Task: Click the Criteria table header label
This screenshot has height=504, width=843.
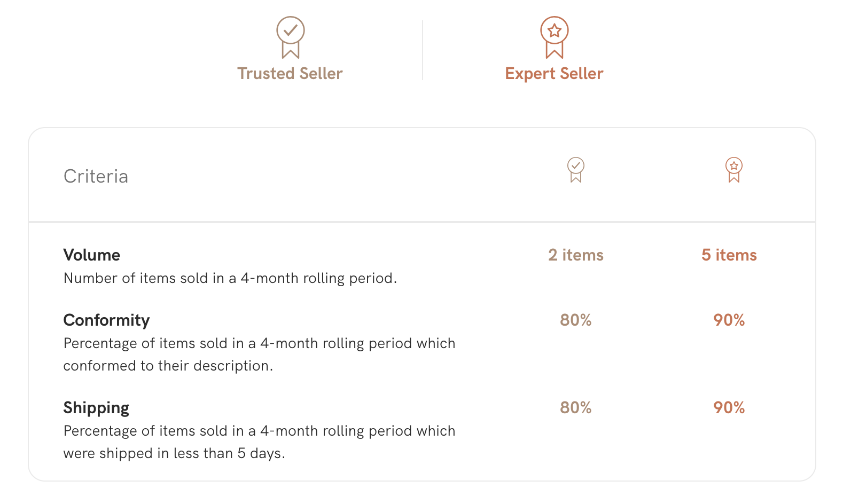Action: tap(96, 176)
